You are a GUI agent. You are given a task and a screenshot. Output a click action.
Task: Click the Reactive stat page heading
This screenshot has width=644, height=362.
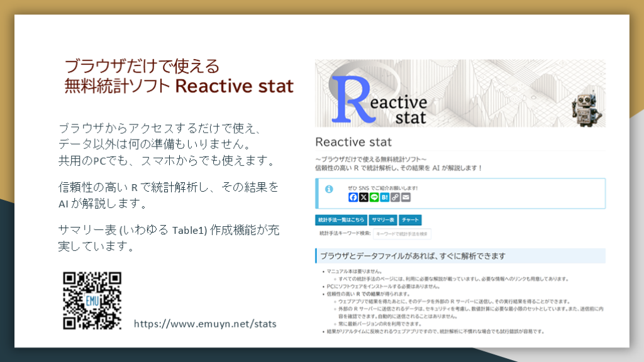coord(353,141)
